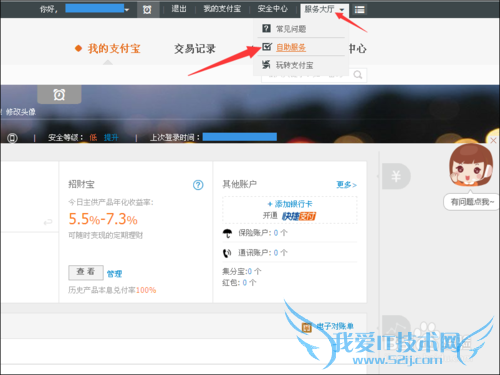This screenshot has width=500, height=375.
Task: Click the 集分宝 count value
Action: tap(250, 272)
